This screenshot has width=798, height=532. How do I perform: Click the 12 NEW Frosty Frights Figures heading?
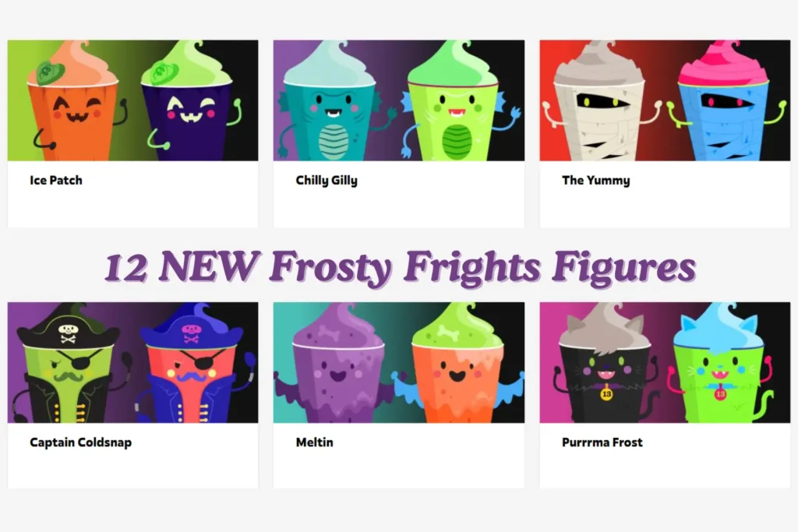click(400, 266)
